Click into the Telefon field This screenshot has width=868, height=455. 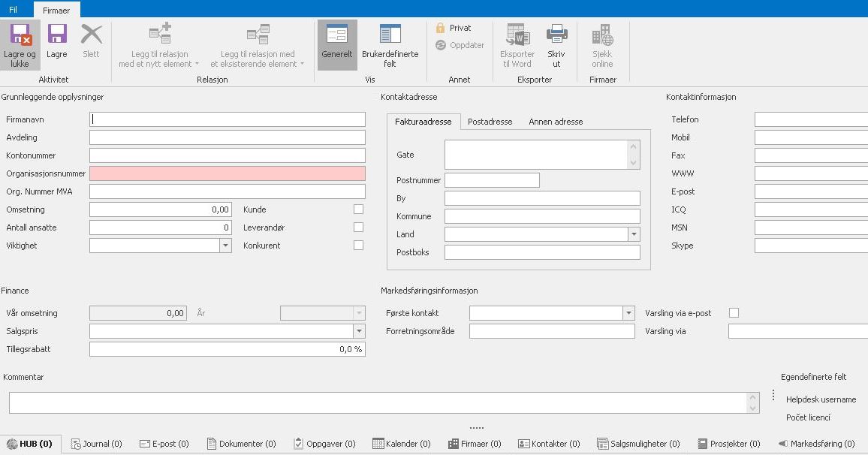point(812,119)
